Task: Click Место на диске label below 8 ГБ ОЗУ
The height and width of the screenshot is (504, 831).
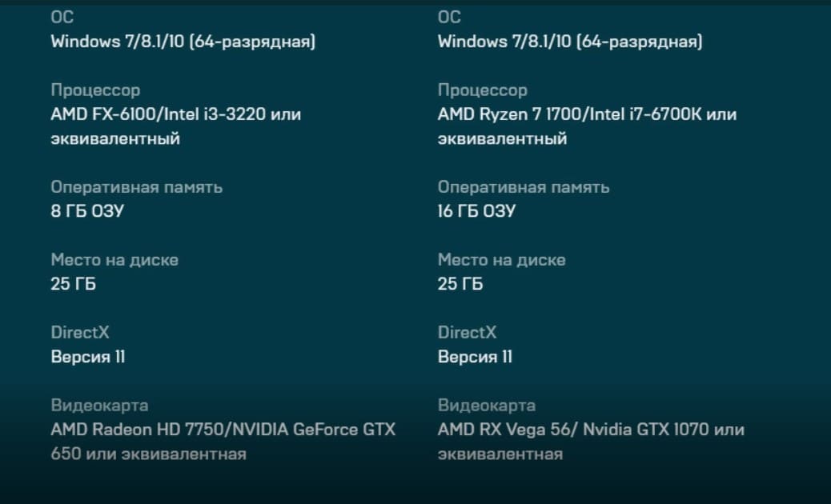Action: 114,260
